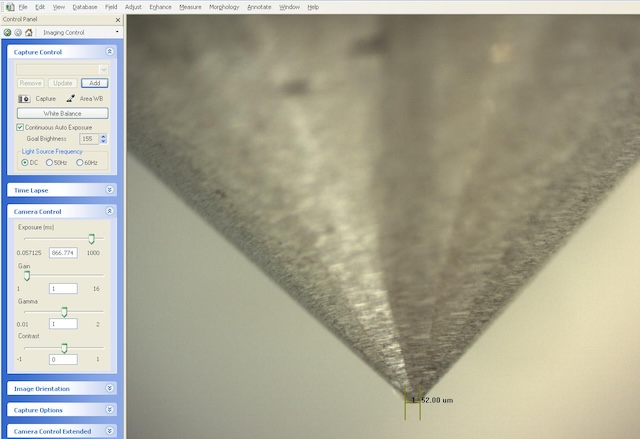Open the Morphology menu
This screenshot has height=439, width=640.
(x=225, y=6)
